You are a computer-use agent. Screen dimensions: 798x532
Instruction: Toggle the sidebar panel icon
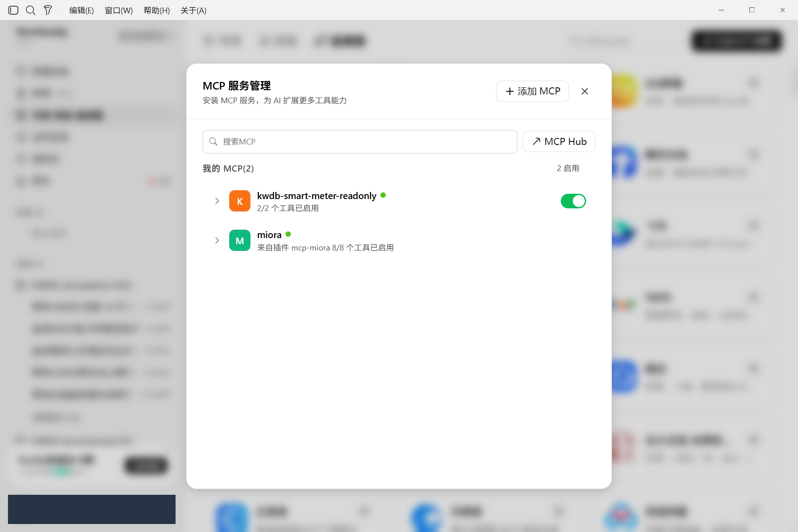13,10
